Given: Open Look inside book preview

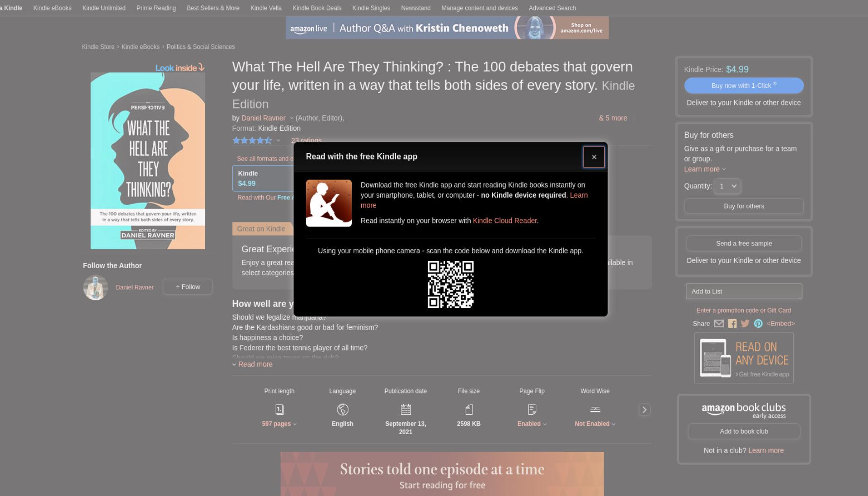Looking at the screenshot, I should click(x=179, y=68).
